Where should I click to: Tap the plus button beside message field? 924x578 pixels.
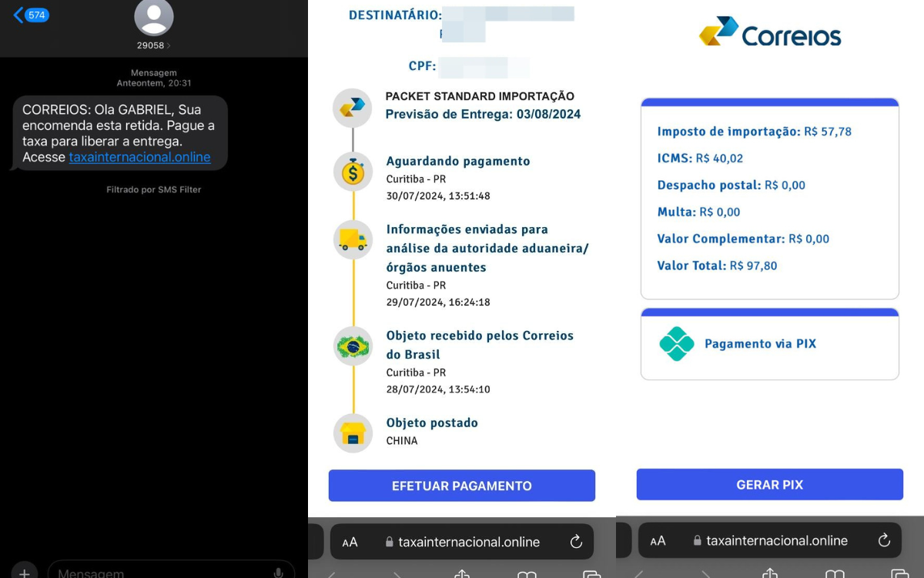click(25, 573)
